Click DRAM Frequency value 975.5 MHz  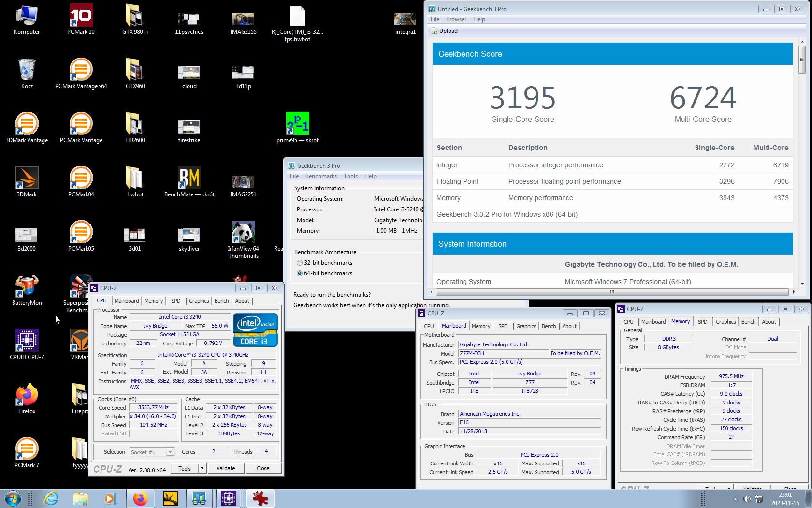tap(731, 376)
